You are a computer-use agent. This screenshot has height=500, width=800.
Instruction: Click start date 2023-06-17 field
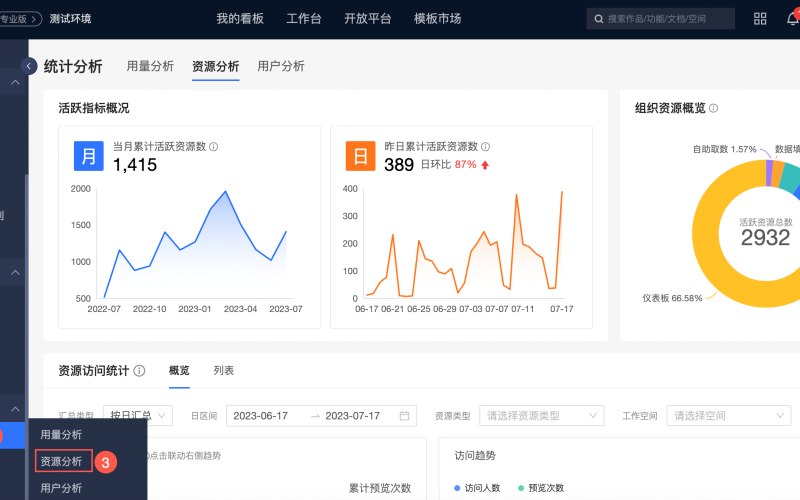261,416
